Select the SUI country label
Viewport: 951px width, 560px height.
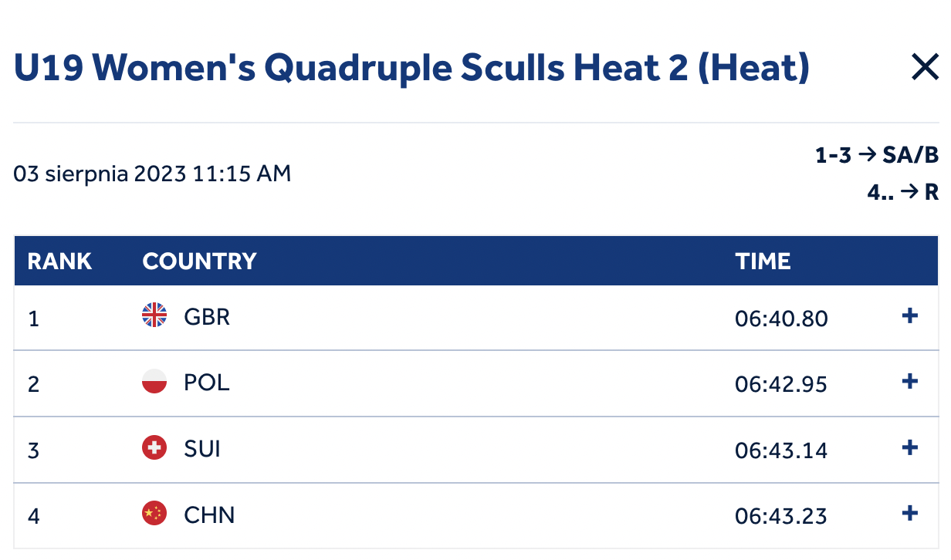pos(202,448)
